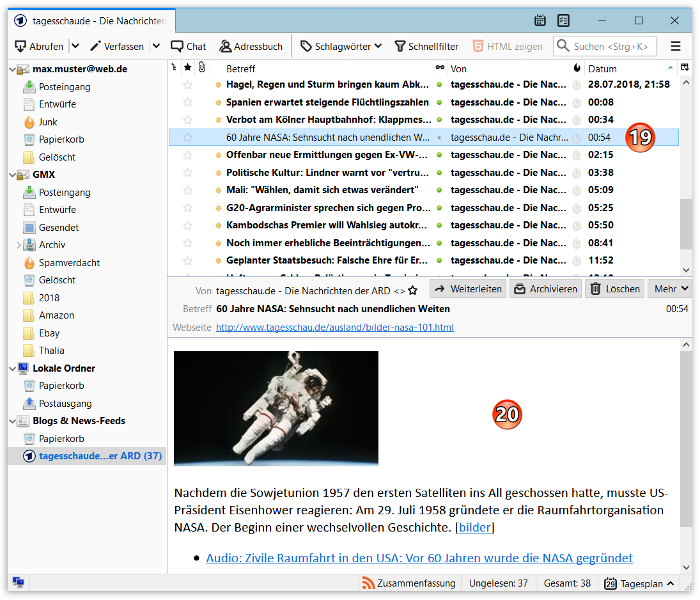
Task: Open the Mehr dropdown in message header
Action: pos(670,289)
